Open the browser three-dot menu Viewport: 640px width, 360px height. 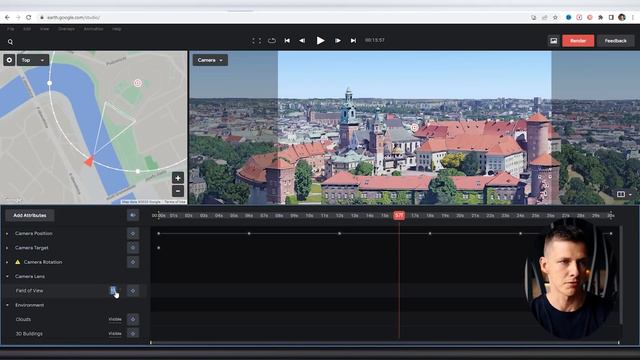[633, 18]
